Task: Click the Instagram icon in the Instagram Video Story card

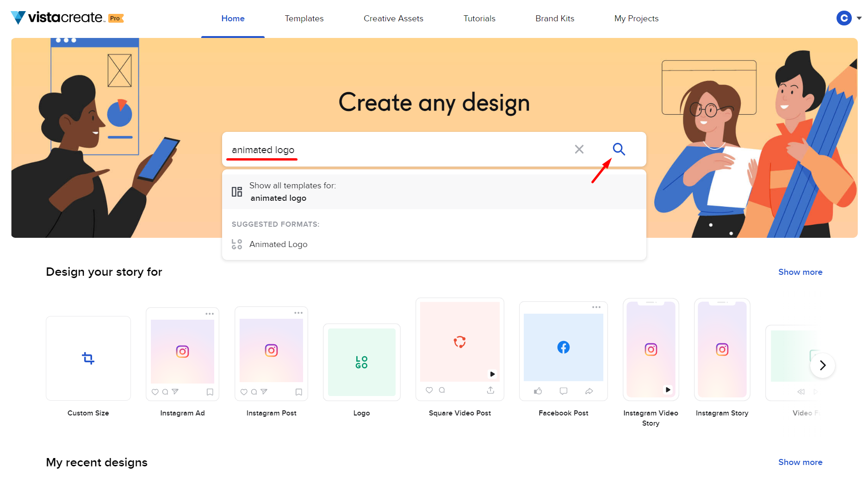Action: (651, 349)
